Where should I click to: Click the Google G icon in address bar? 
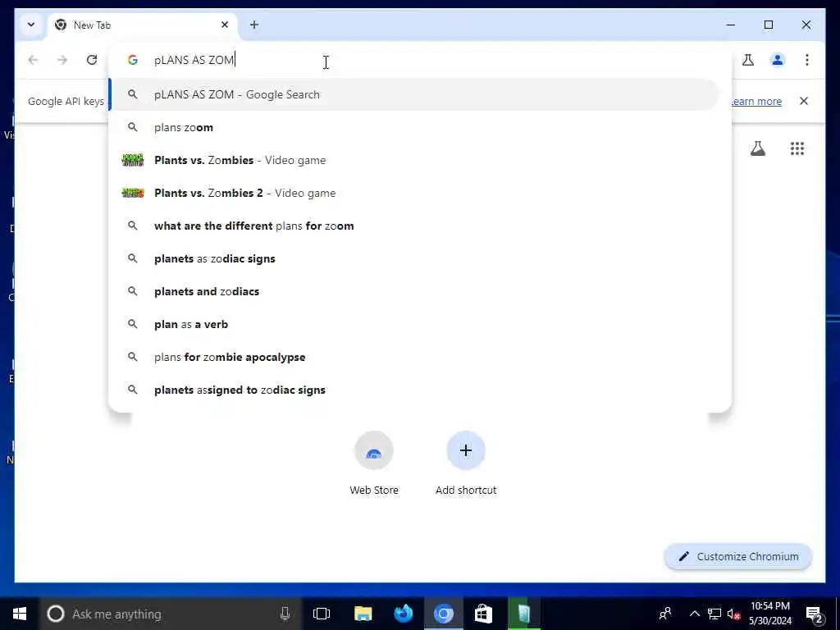coord(133,60)
